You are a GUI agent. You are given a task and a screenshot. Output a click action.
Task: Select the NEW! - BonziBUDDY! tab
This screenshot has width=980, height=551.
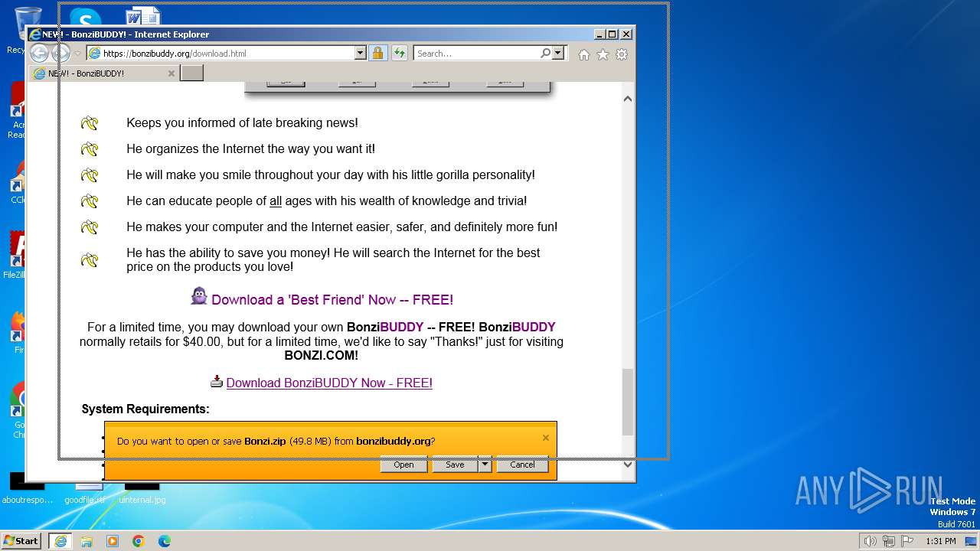[x=103, y=73]
